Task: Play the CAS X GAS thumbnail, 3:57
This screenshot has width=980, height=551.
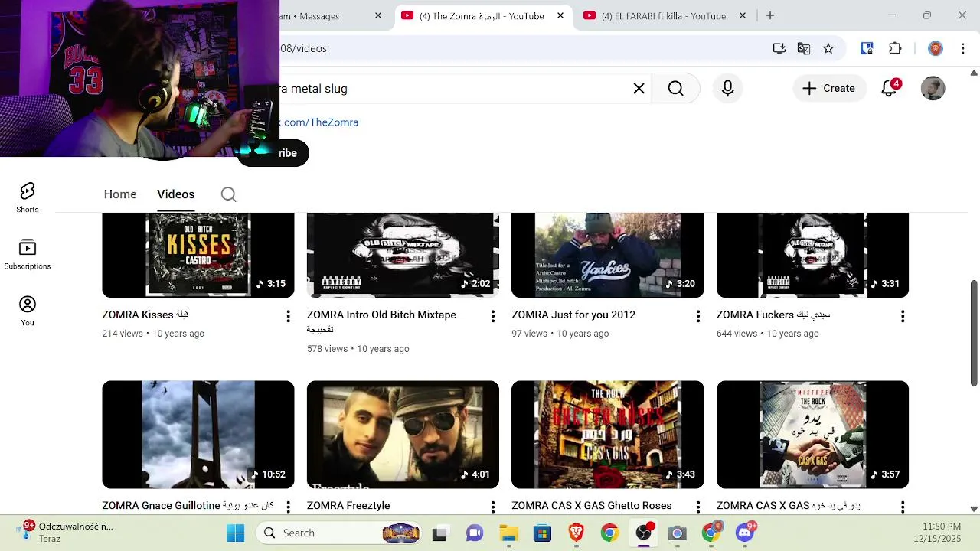Action: tap(812, 435)
